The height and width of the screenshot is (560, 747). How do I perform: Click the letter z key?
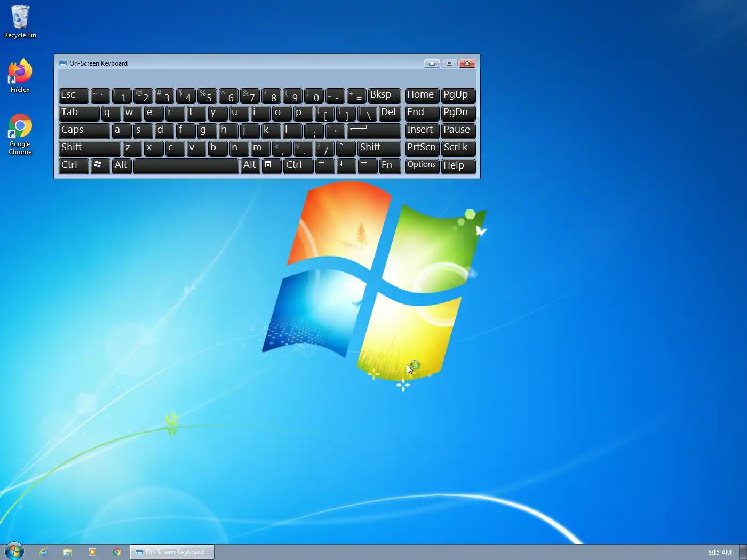click(132, 148)
